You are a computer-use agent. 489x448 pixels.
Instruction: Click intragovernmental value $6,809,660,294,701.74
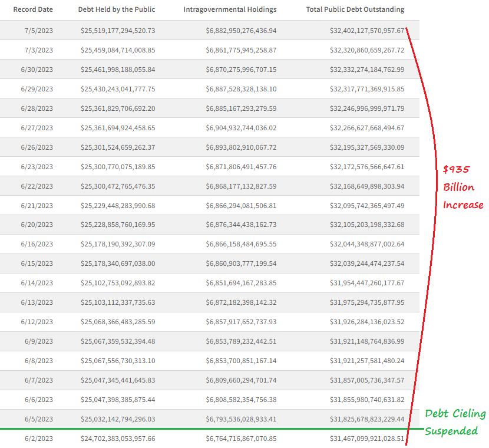point(241,380)
